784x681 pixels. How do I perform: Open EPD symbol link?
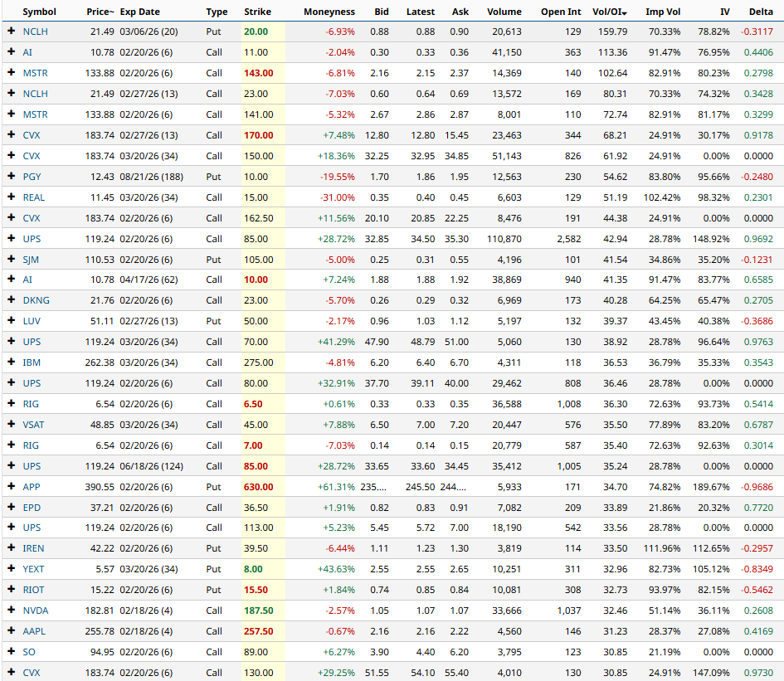(32, 508)
